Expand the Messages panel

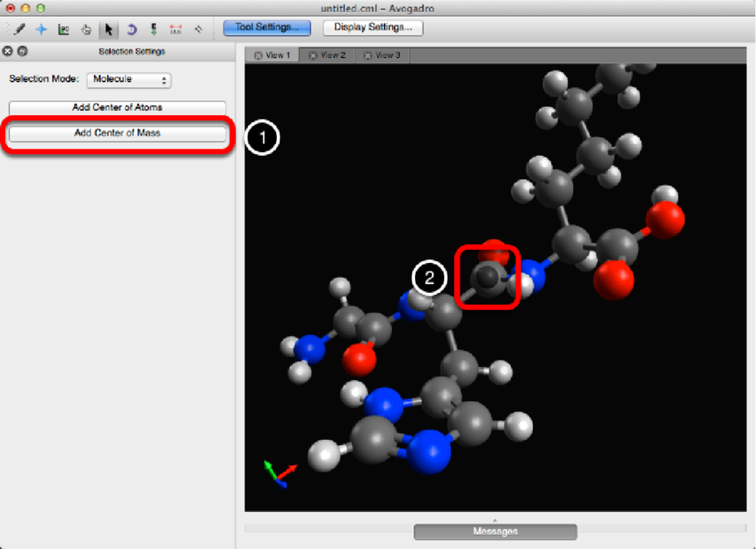click(495, 531)
